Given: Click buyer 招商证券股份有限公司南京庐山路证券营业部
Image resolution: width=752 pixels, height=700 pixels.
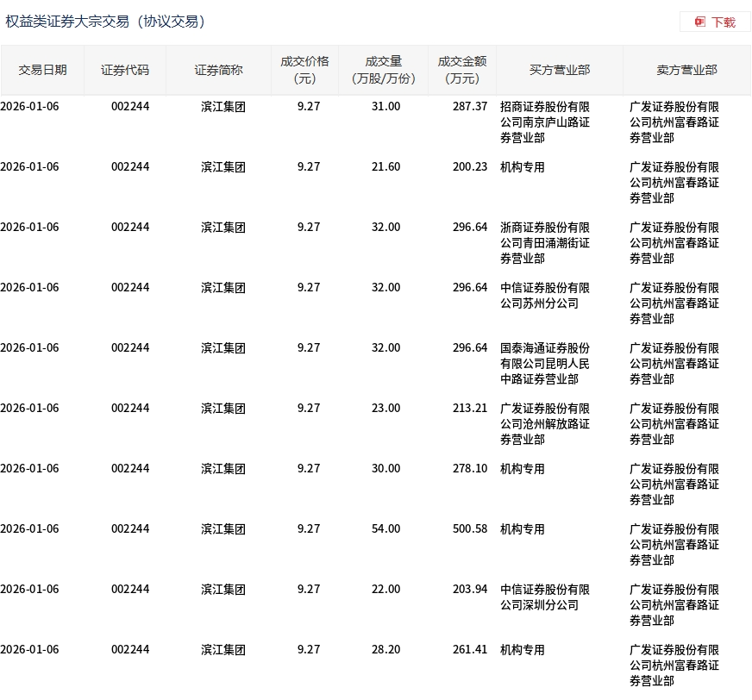Looking at the screenshot, I should 545,122.
